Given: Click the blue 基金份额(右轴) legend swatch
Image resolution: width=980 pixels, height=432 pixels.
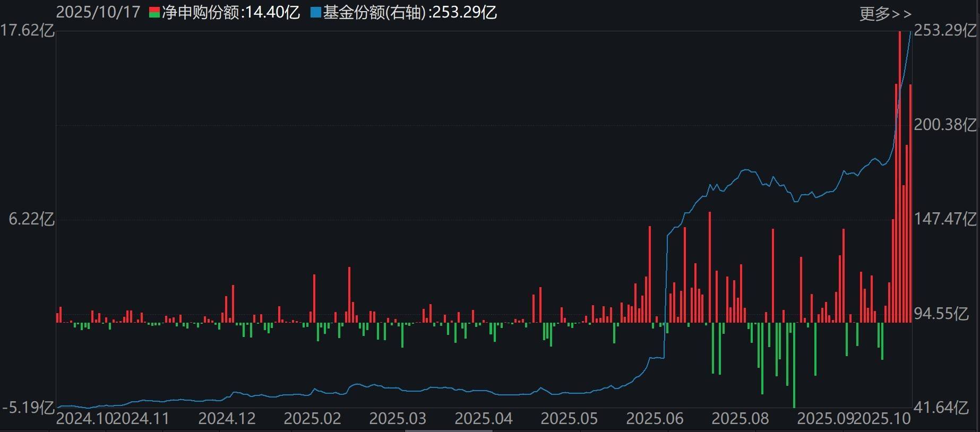Looking at the screenshot, I should (x=316, y=13).
